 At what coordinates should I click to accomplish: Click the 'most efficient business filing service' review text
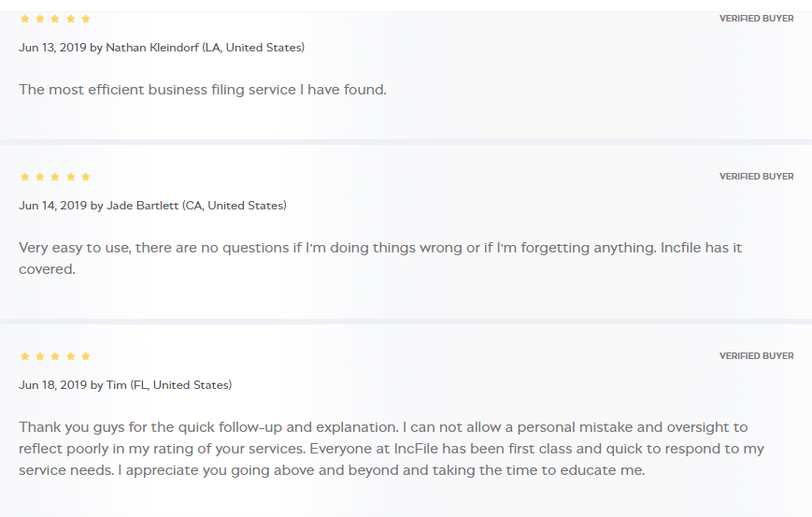[x=203, y=90]
